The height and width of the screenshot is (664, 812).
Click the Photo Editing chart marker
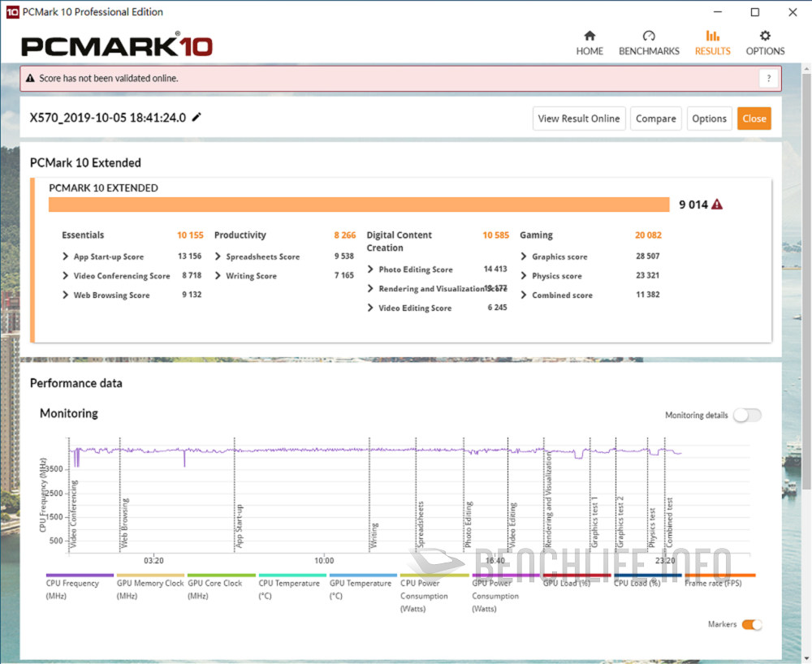[x=469, y=524]
